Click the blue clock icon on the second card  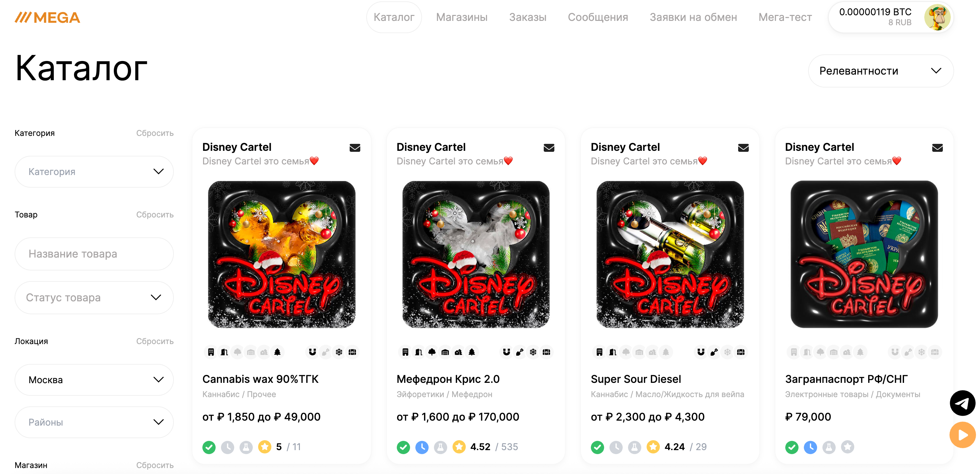click(x=422, y=447)
